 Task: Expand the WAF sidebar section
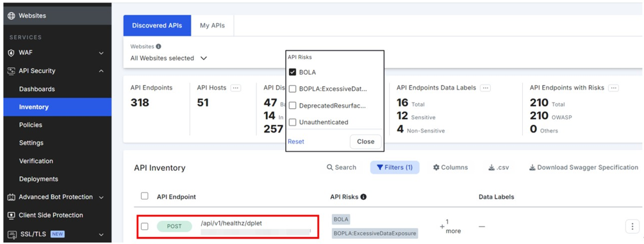click(101, 53)
